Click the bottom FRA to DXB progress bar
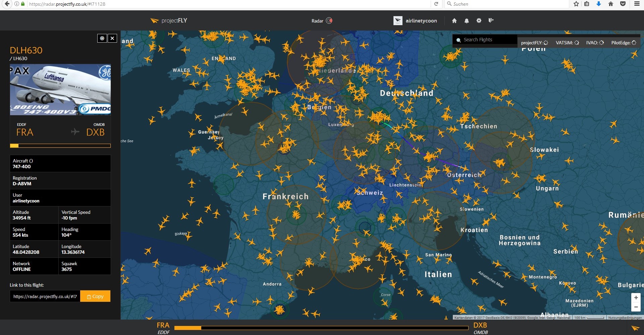Viewport: 644px width, 335px height. coord(321,328)
